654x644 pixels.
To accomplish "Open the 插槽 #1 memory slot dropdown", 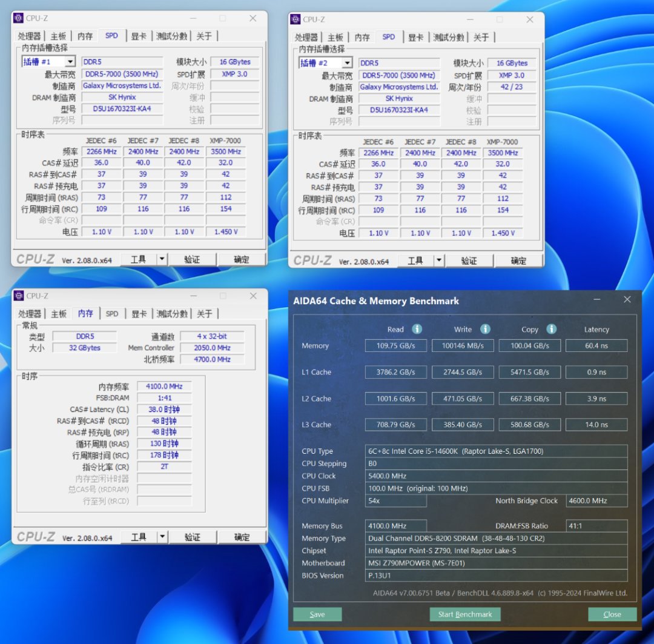I will [70, 62].
